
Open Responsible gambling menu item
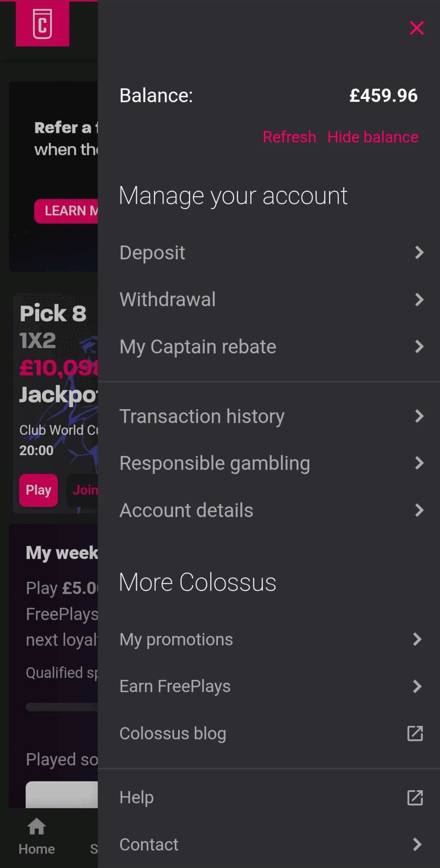tap(215, 463)
